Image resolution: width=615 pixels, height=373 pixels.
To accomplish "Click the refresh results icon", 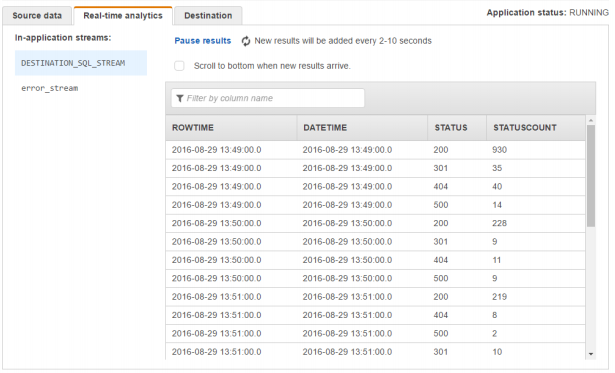I will coord(246,41).
